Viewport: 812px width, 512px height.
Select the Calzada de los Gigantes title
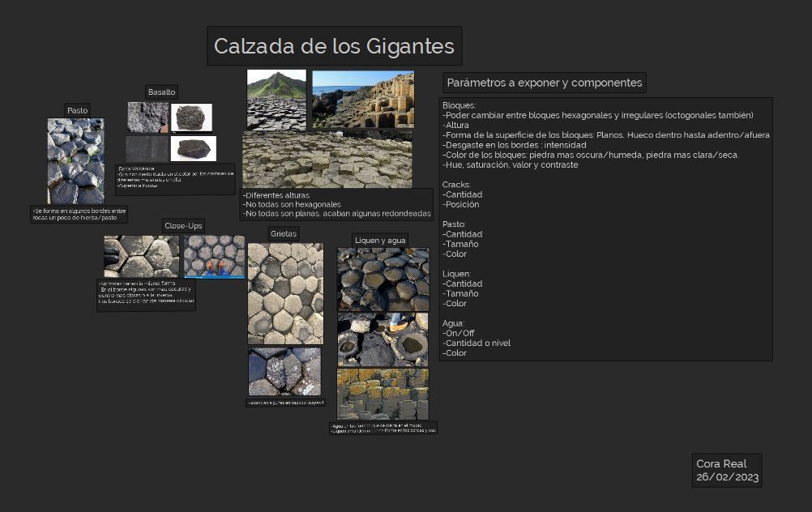[x=334, y=46]
